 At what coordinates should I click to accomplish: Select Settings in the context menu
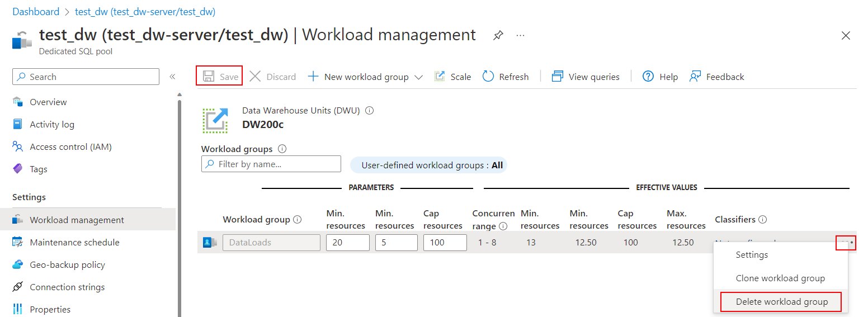752,255
